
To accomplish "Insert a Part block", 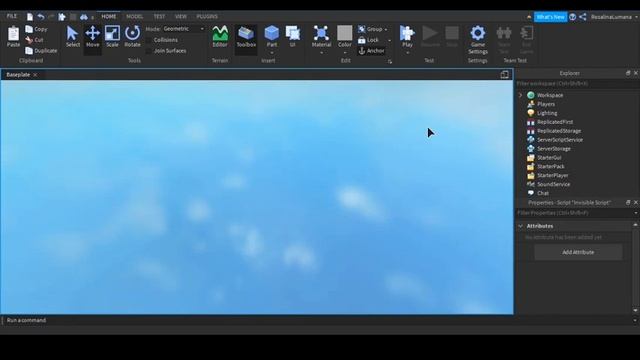I will coord(271,33).
